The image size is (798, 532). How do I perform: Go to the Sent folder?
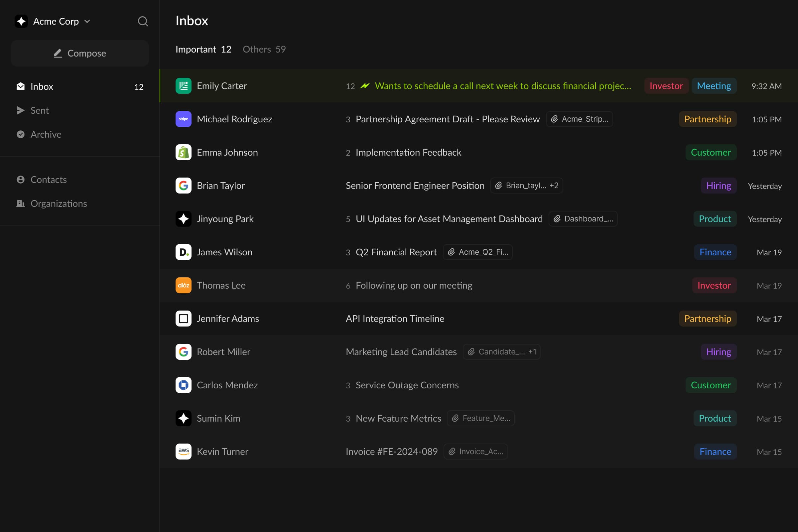tap(80, 110)
